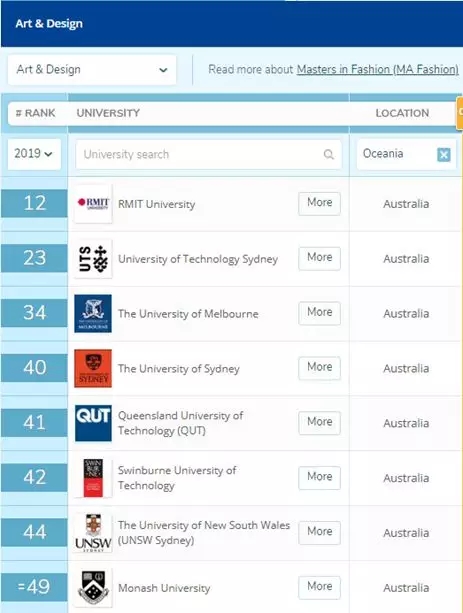This screenshot has height=613, width=463.
Task: Click rank 40 cell
Action: click(34, 367)
